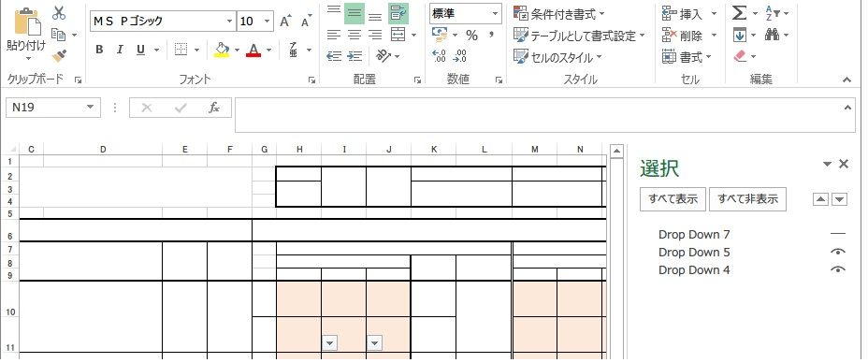Increase font size with large A icon
This screenshot has width=868, height=363.
(285, 22)
